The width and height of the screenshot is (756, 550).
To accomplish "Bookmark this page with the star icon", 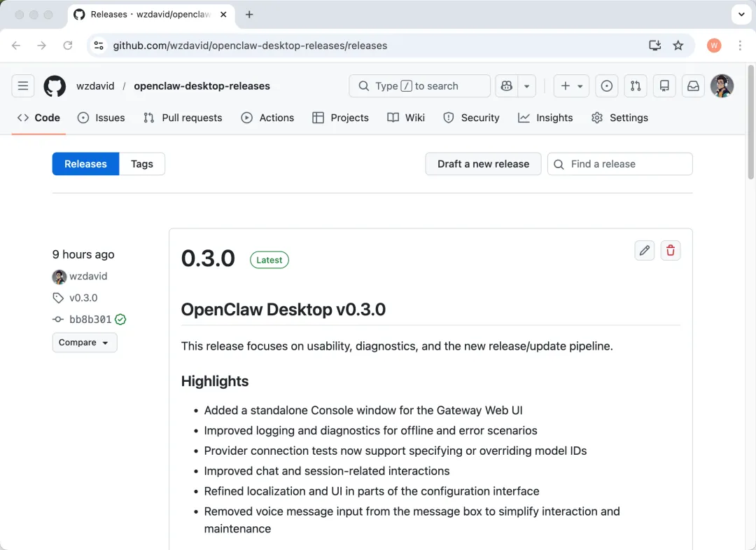I will [678, 46].
